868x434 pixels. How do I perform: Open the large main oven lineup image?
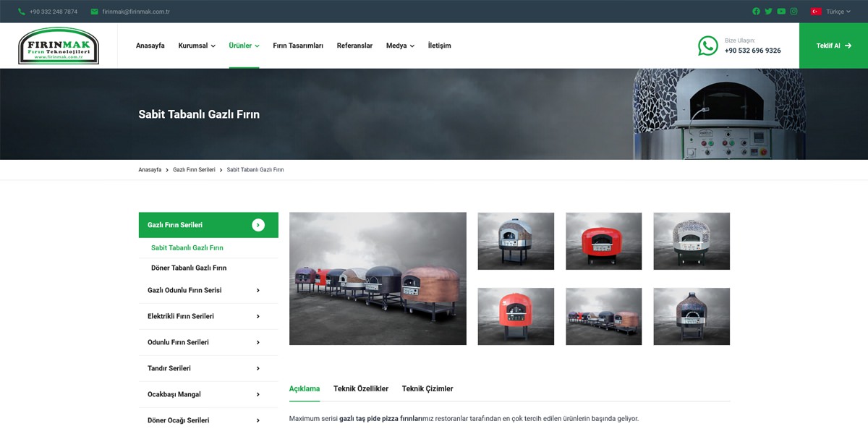378,278
